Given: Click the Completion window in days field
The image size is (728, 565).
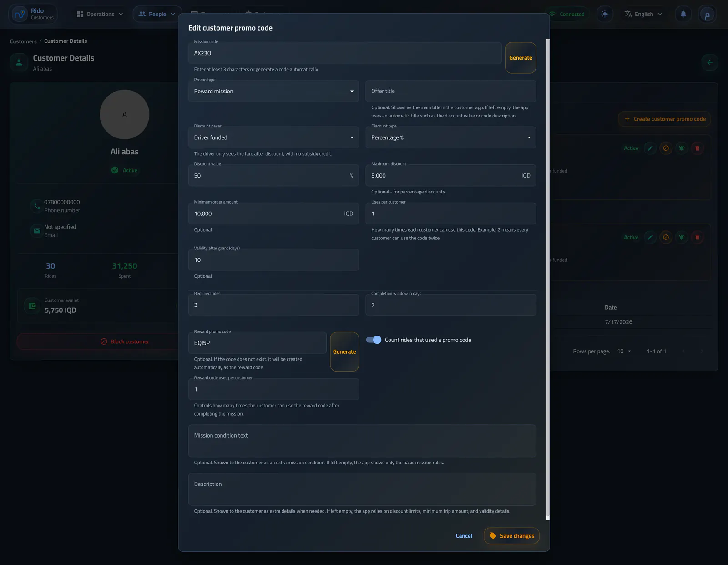Looking at the screenshot, I should 451,305.
